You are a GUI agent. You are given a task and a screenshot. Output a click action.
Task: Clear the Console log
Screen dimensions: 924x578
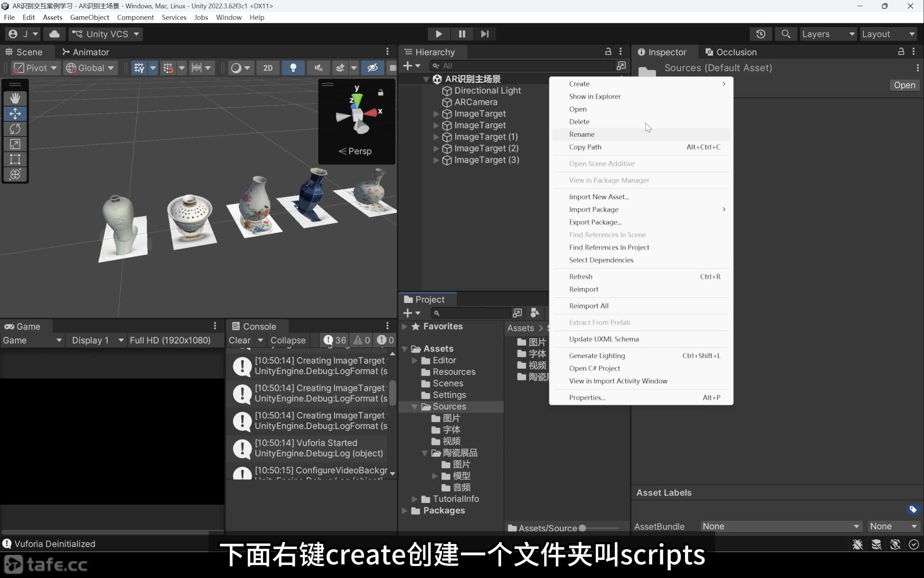coord(239,340)
